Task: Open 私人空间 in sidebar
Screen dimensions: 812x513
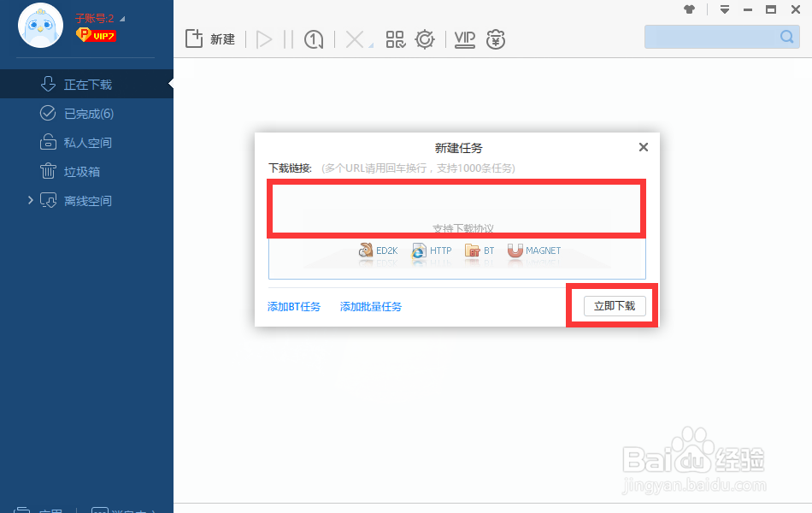Action: (86, 142)
